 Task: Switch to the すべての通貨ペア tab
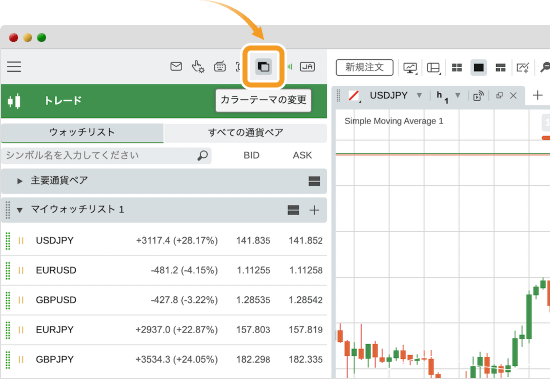[245, 133]
